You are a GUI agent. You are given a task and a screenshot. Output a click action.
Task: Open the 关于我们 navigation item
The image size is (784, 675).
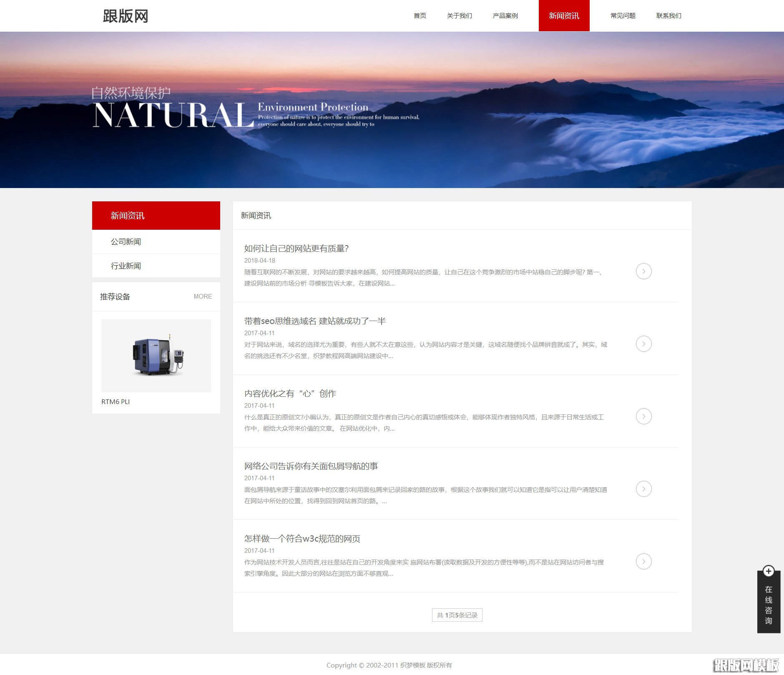point(459,16)
